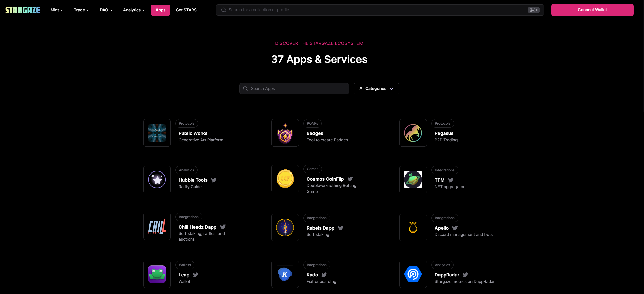Open Hubble Tools title link
The width and height of the screenshot is (644, 294).
193,180
